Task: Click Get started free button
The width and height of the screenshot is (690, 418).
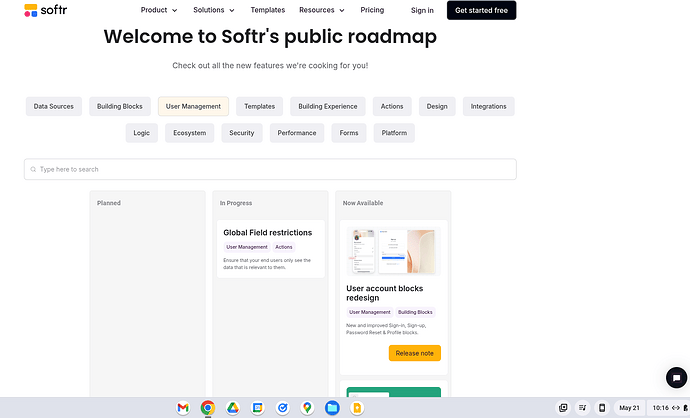Action: click(x=481, y=10)
